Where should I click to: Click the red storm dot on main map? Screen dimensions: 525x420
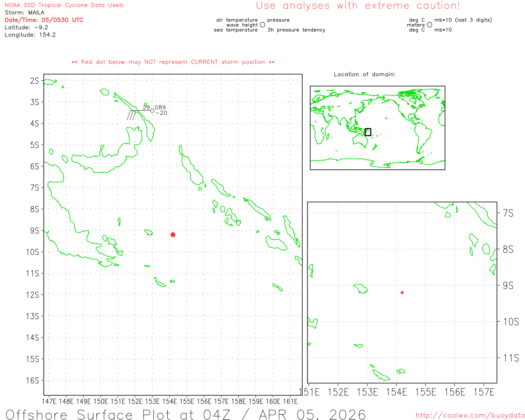(x=173, y=235)
